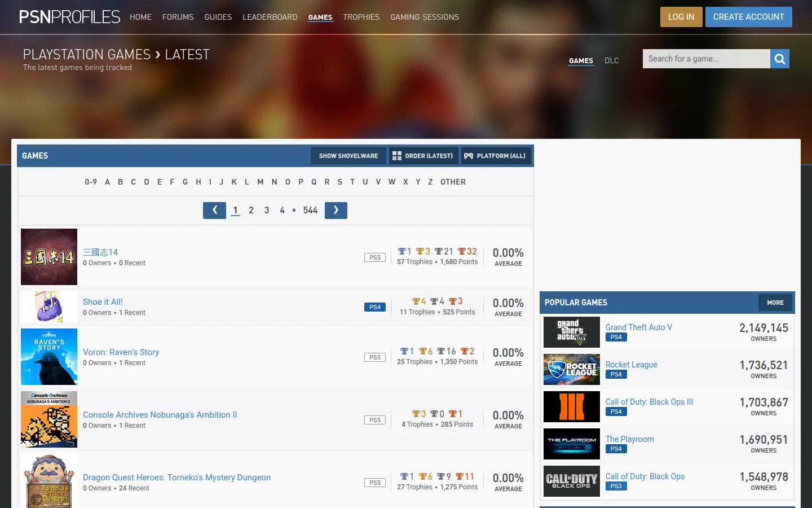
Task: Filter games by letter S
Action: coord(339,182)
